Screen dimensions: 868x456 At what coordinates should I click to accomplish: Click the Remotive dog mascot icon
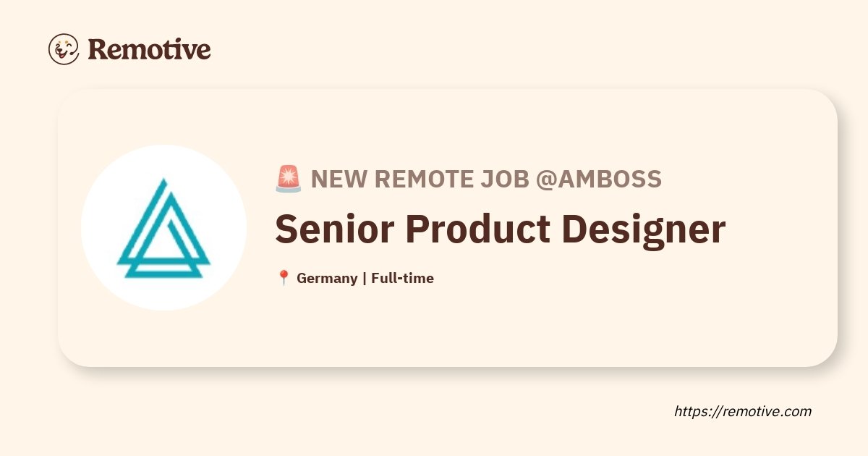(x=64, y=49)
